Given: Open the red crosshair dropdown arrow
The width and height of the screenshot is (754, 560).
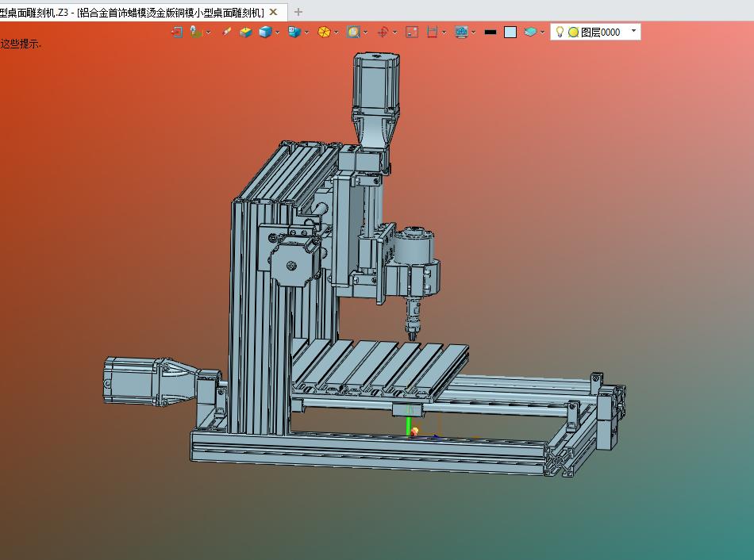Looking at the screenshot, I should tap(394, 33).
